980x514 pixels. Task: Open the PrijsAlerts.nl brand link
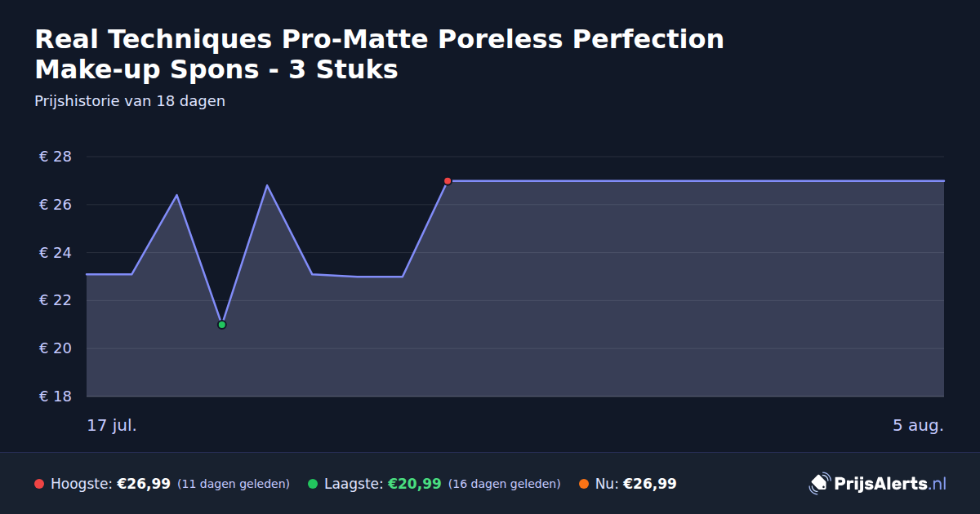tap(878, 484)
